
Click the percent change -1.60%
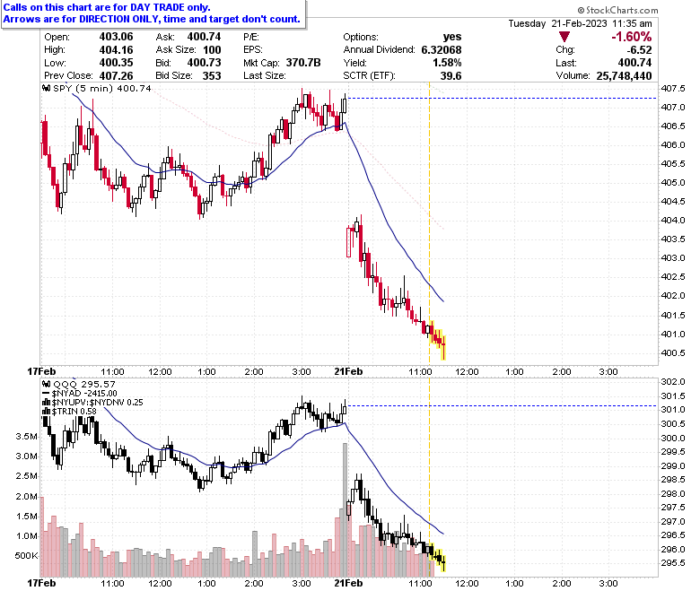pyautogui.click(x=631, y=37)
